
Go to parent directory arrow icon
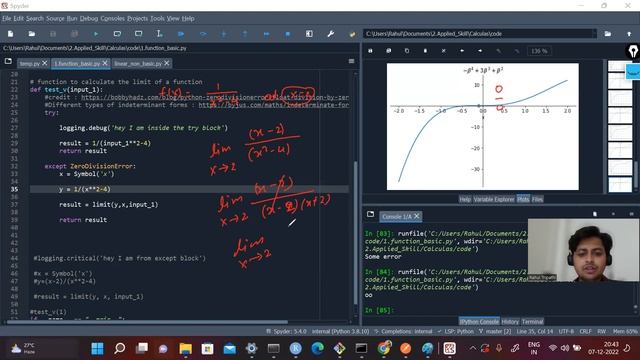[629, 34]
